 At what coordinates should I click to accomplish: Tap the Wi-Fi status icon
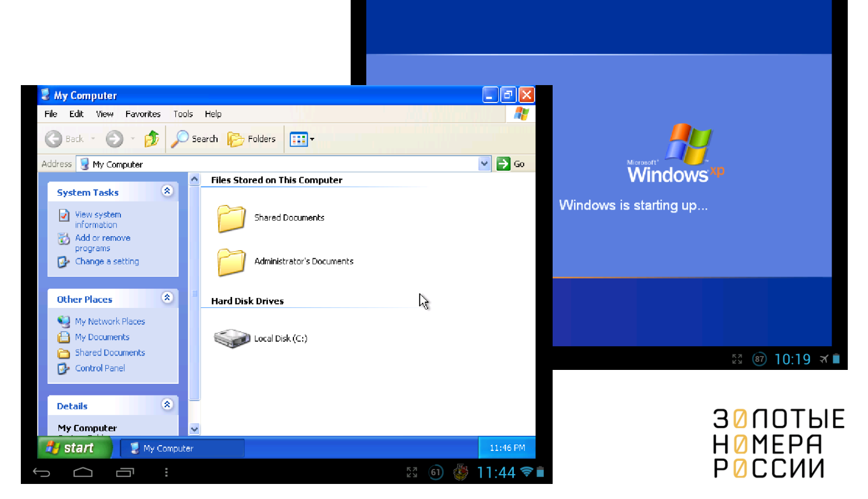pos(527,472)
